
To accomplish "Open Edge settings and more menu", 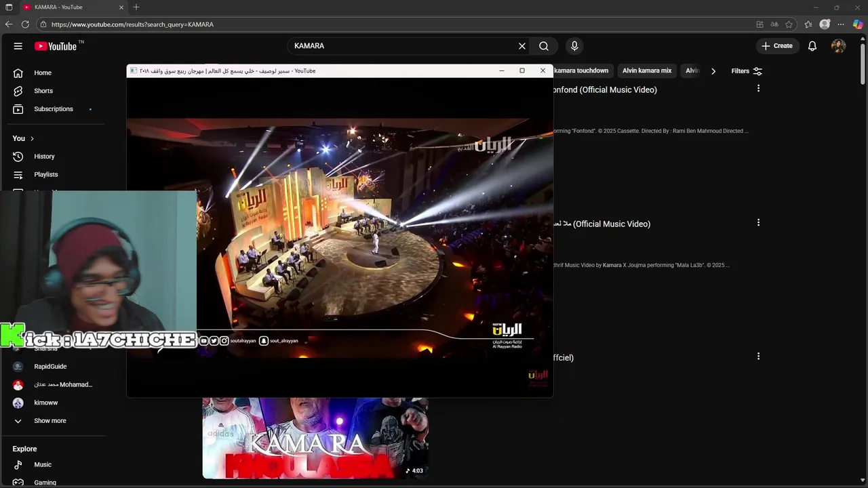I will click(x=841, y=24).
